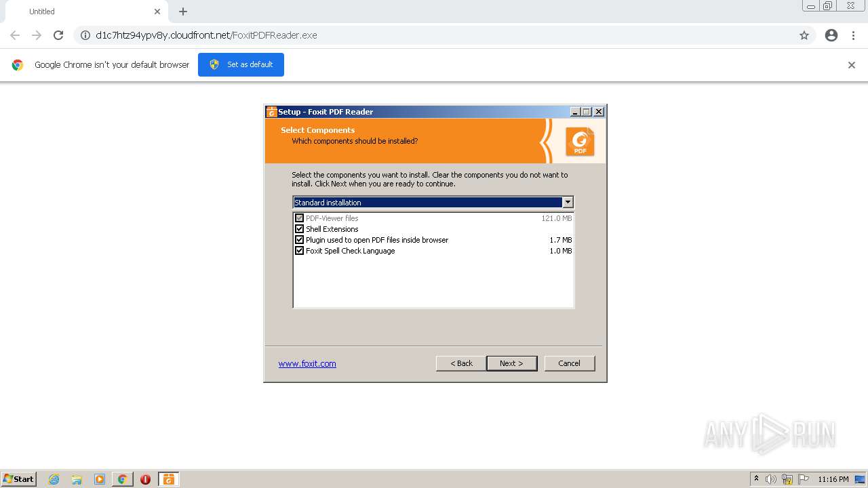Viewport: 868px width, 488px height.
Task: Click Set as default button
Action: [241, 64]
